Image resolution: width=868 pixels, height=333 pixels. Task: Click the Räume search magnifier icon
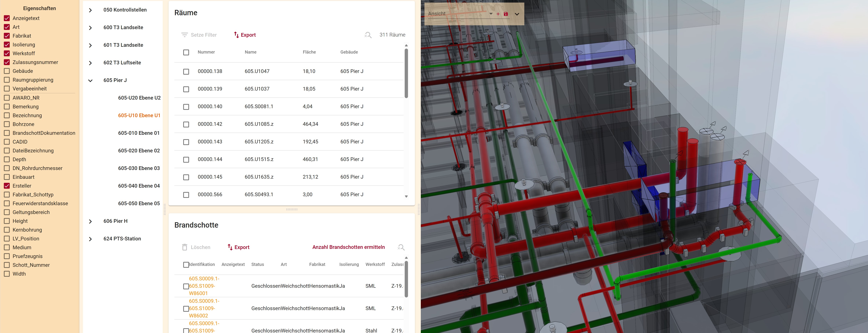[x=368, y=35]
